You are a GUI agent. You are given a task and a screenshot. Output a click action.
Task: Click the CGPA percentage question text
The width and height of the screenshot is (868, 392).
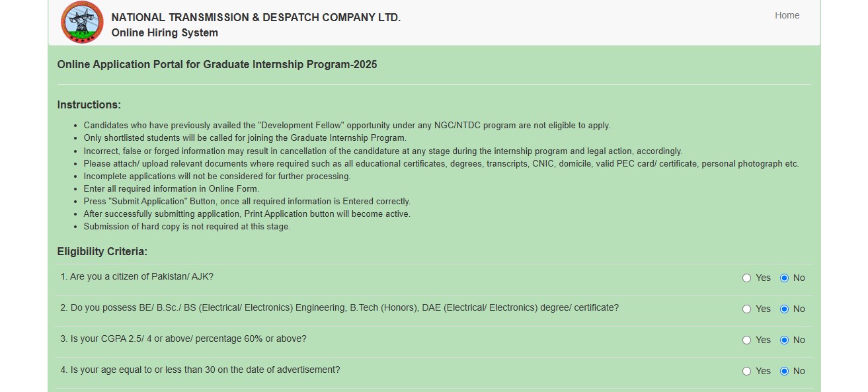(183, 338)
